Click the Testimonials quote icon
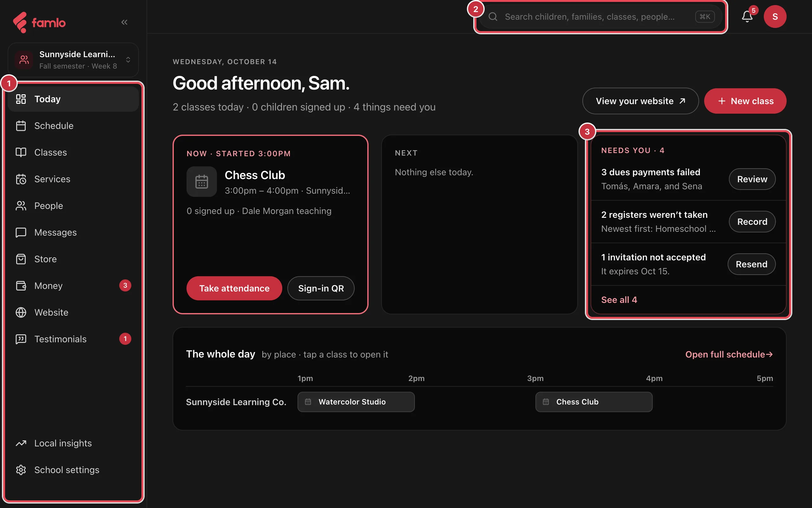812x508 pixels. coord(21,339)
